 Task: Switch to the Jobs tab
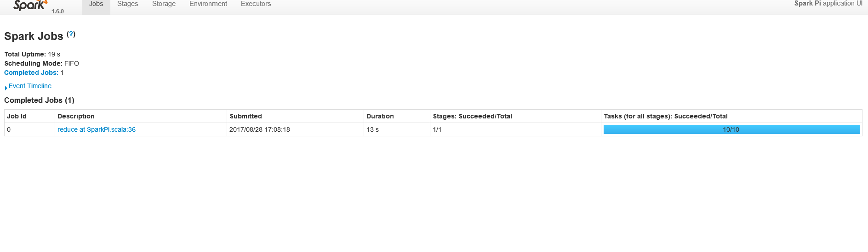point(96,4)
